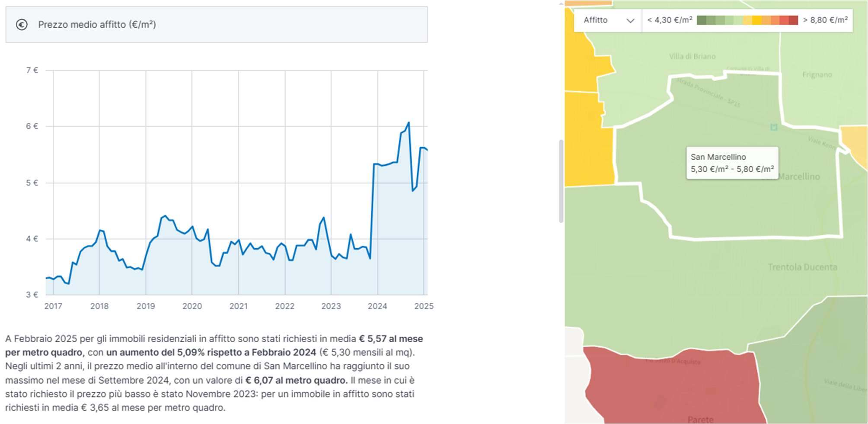This screenshot has width=868, height=424.
Task: Click the Trentola Ducenta map label
Action: [802, 267]
